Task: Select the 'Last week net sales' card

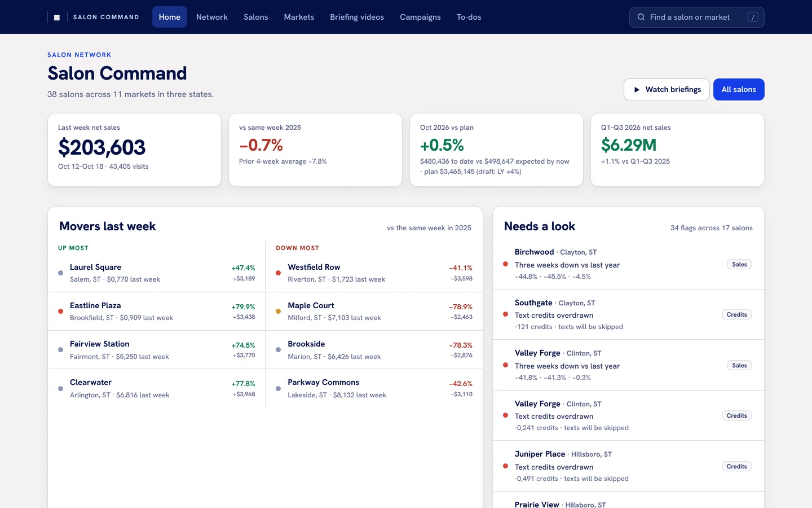Action: coord(134,150)
